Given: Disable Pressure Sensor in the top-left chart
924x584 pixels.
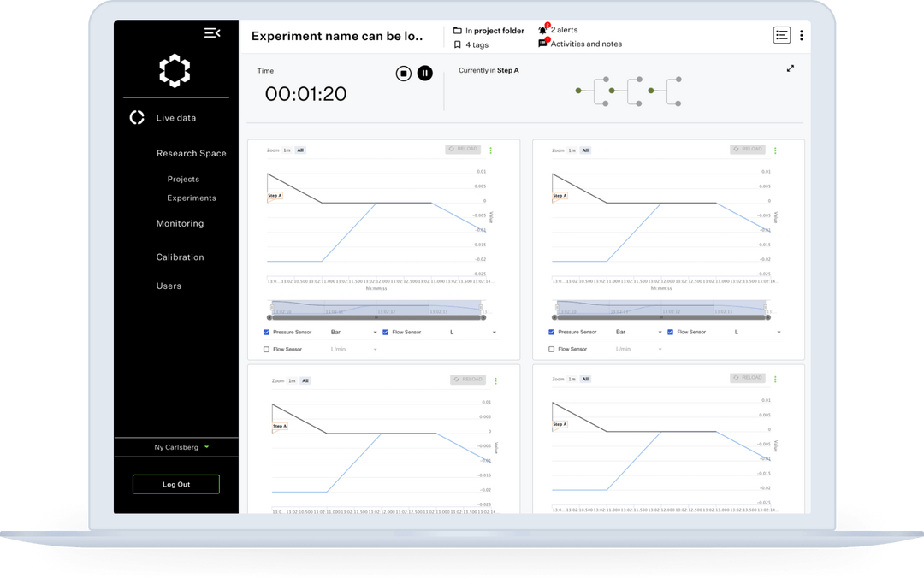Looking at the screenshot, I should coord(266,332).
